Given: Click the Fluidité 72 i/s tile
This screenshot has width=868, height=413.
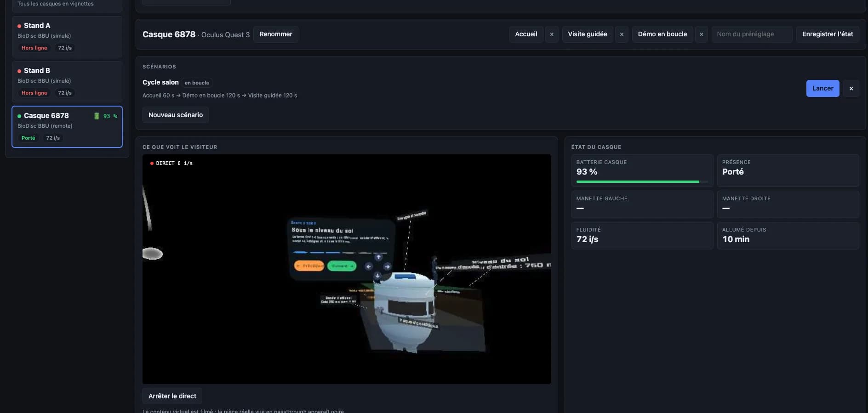Looking at the screenshot, I should [642, 236].
